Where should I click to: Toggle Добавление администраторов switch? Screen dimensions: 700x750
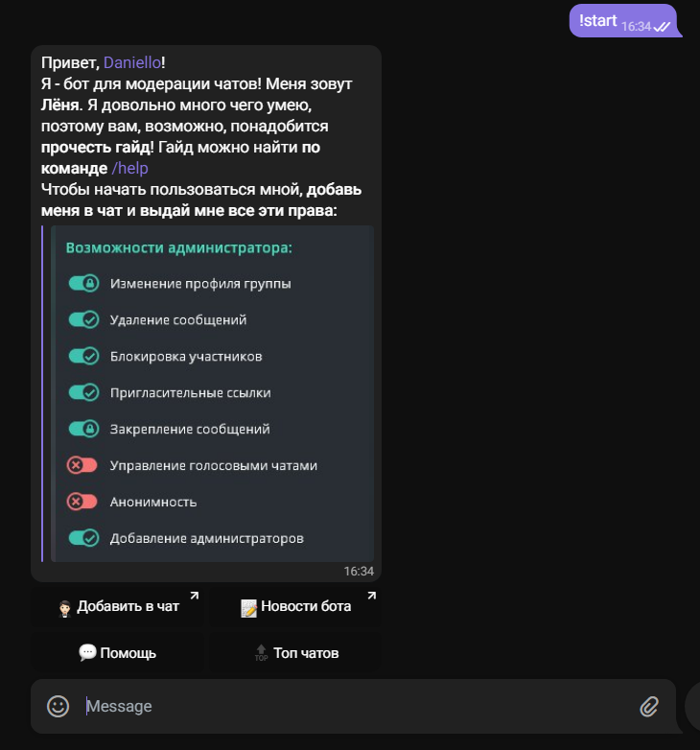pos(83,538)
